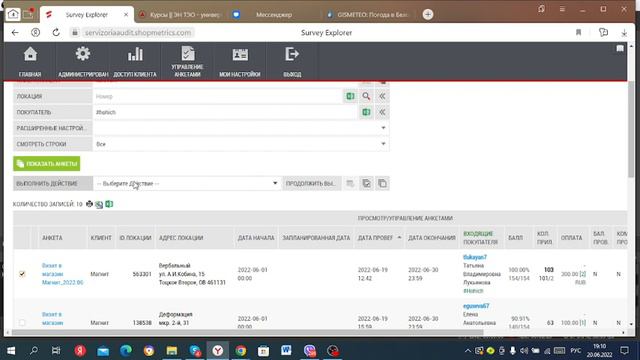
Task: Open browser downloads arrow icon
Action: pos(624,33)
